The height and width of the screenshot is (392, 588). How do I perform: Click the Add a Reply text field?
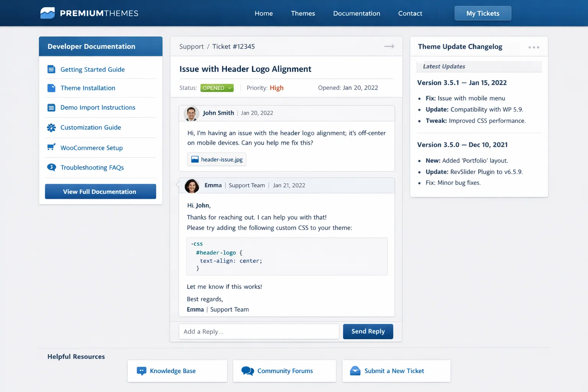click(259, 332)
